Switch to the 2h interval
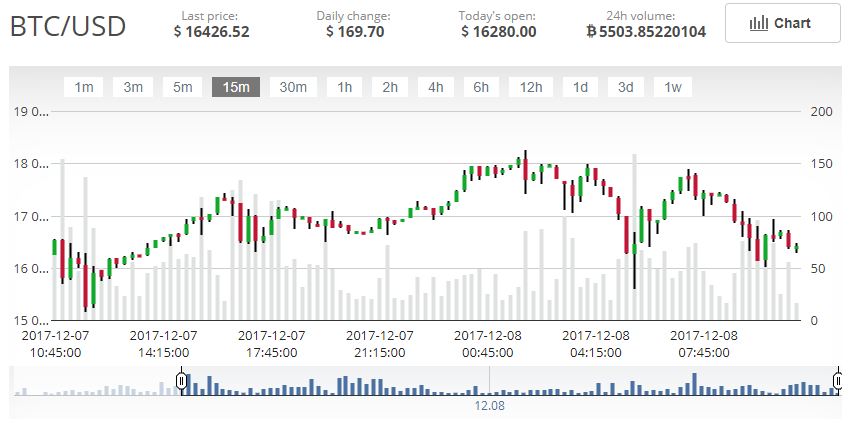The image size is (851, 421). (390, 87)
